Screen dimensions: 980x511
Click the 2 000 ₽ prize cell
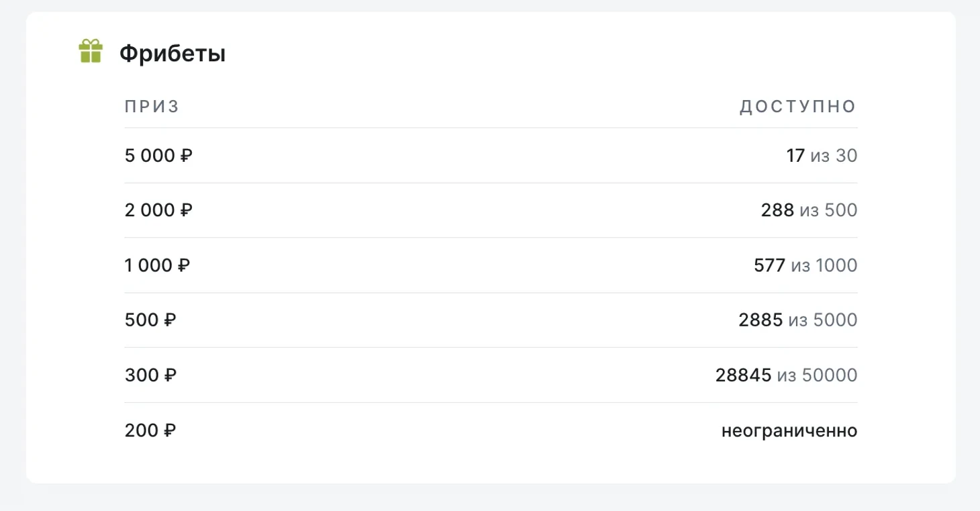click(158, 211)
